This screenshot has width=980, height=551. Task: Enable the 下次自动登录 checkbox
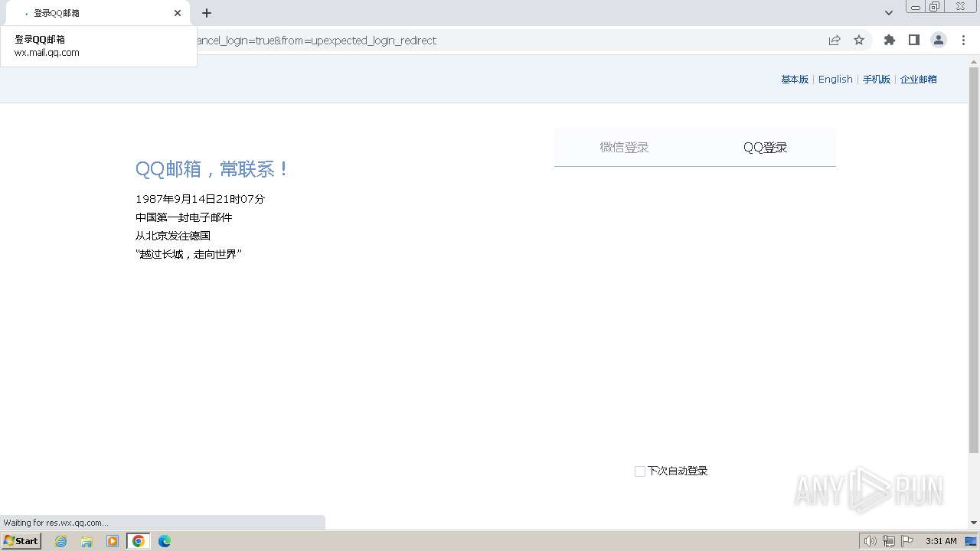pos(640,471)
